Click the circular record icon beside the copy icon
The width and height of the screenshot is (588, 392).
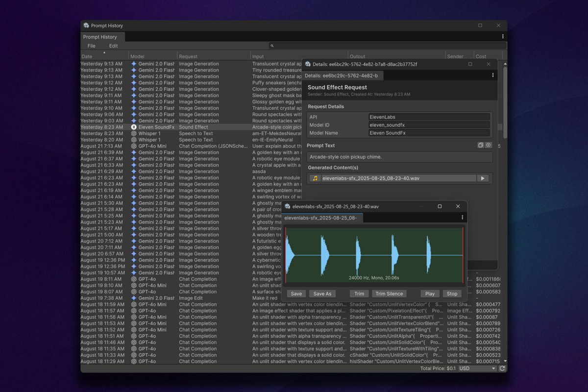pyautogui.click(x=488, y=145)
